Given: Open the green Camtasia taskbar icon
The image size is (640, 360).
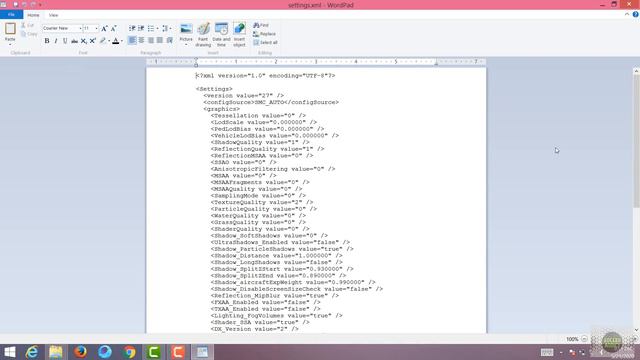Looking at the screenshot, I should coord(154,352).
